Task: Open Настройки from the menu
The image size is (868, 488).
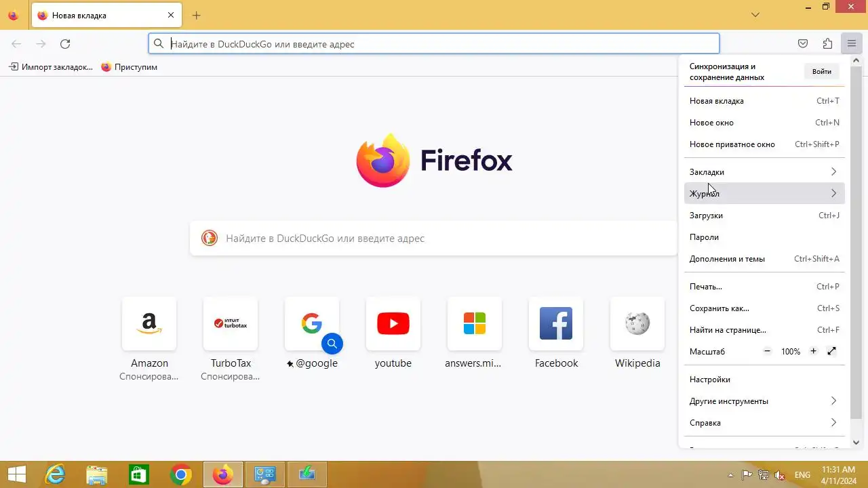Action: [x=764, y=380]
